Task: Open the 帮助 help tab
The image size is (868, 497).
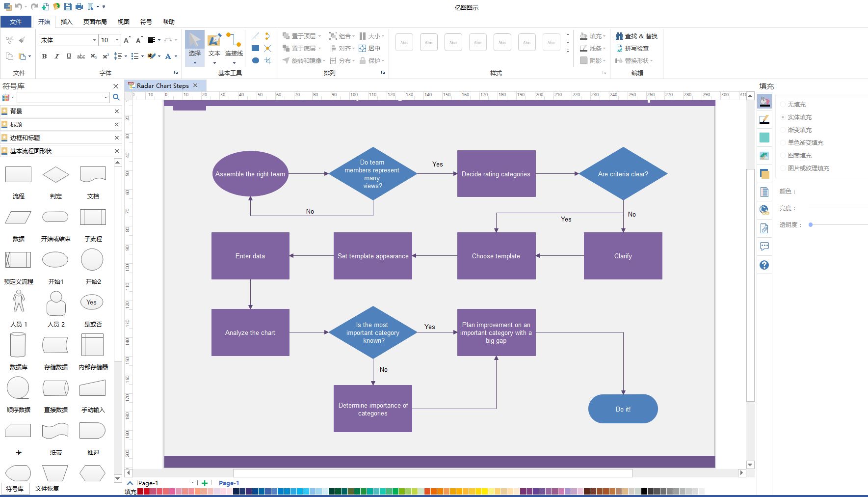Action: point(169,22)
